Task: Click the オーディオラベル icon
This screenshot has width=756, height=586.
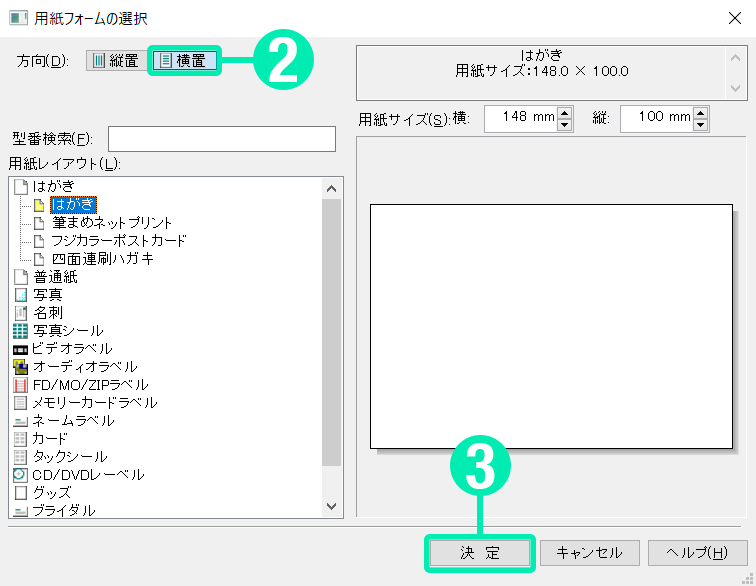Action: tap(21, 367)
